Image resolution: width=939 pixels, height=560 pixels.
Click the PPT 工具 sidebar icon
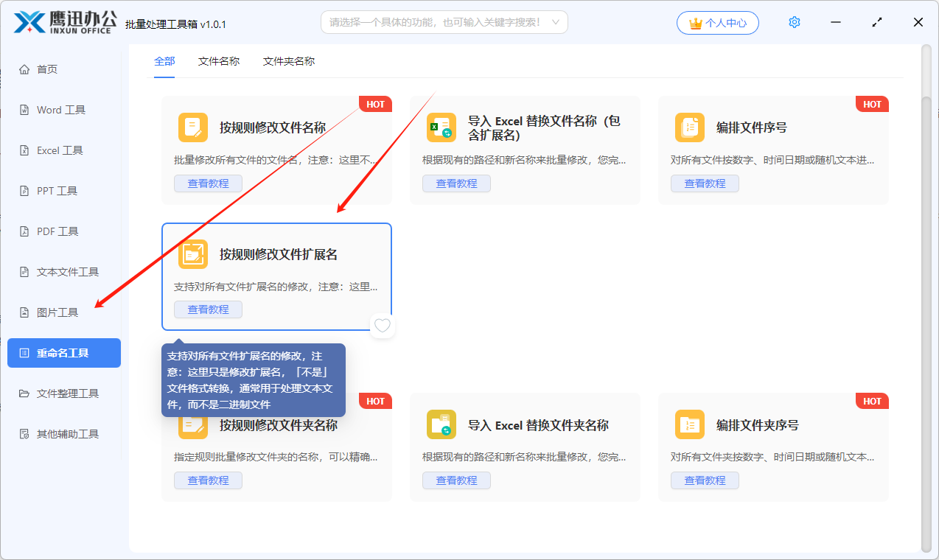[24, 191]
